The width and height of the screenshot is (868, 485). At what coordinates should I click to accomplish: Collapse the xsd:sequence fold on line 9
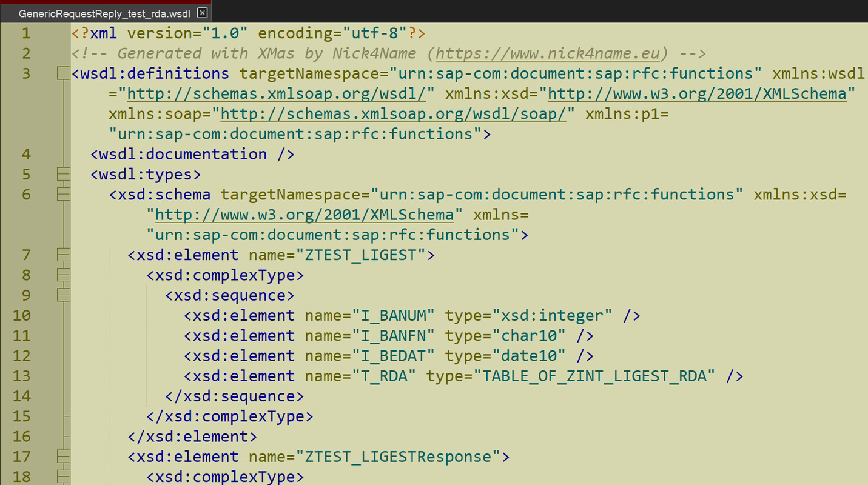coord(63,295)
